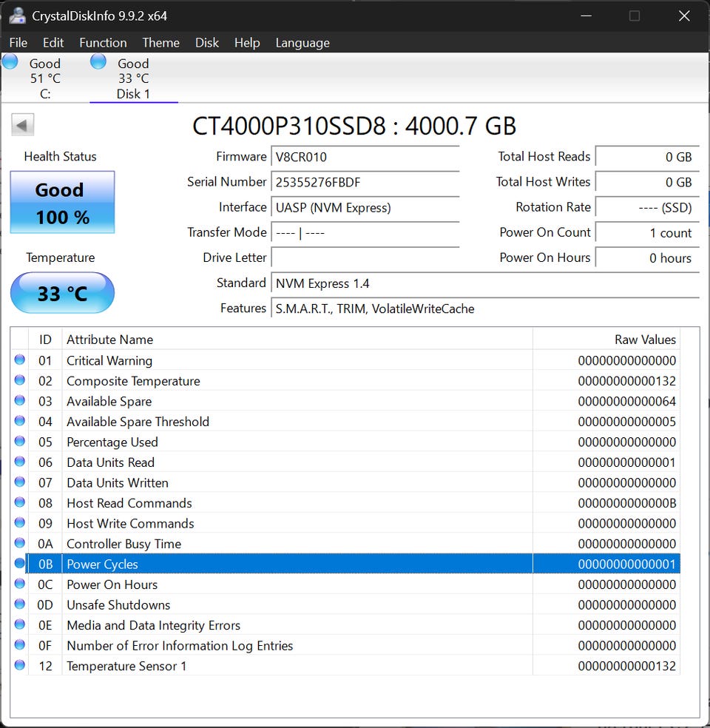Click the status orb for Controller Busy Time
This screenshot has height=728, width=710.
[19, 543]
